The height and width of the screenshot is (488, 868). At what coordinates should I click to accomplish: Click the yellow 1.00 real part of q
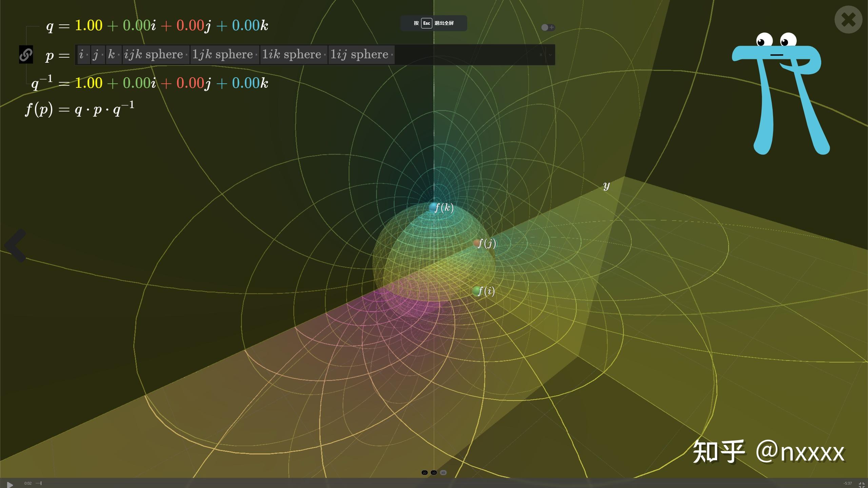pos(88,26)
